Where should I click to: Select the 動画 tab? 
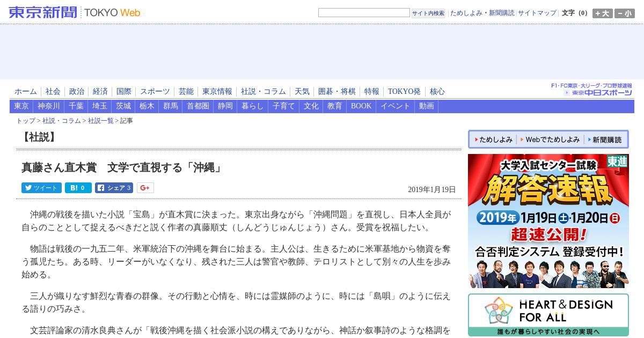[x=427, y=106]
